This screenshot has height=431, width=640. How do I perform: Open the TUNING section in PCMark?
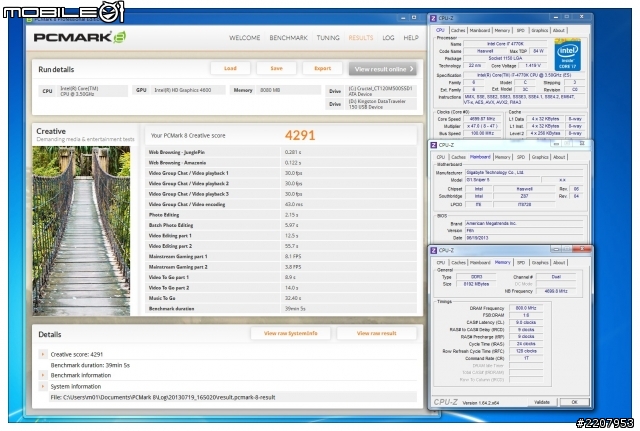click(328, 38)
